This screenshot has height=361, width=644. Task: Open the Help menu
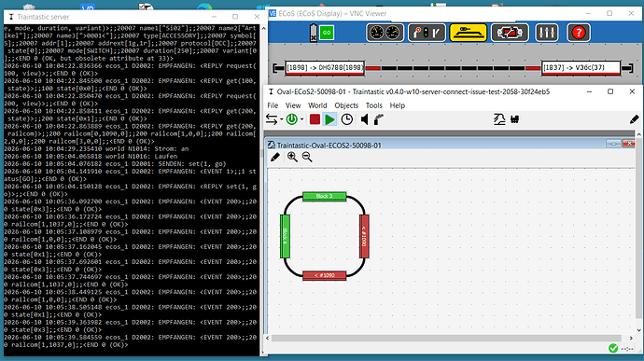398,105
